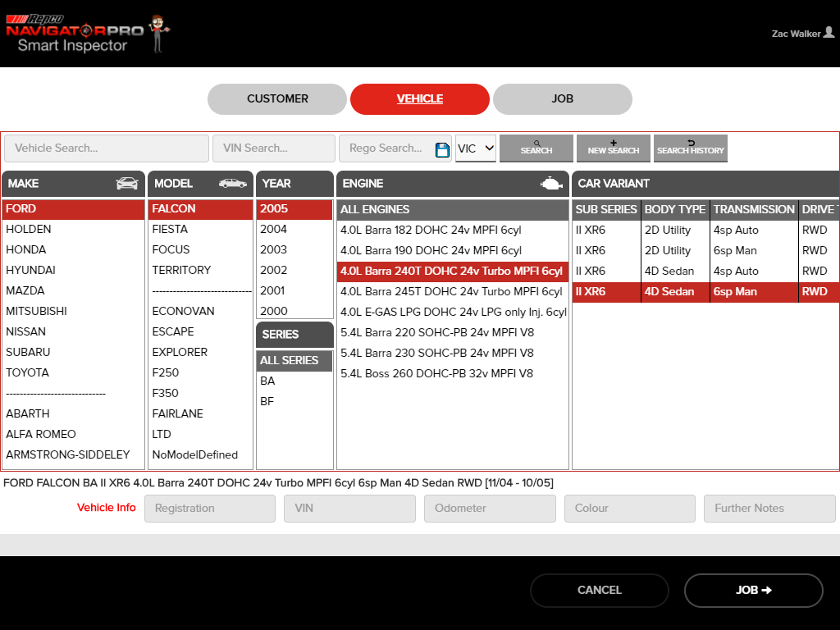840x630 pixels.
Task: Click the VIN input under Vehicle Info
Action: click(349, 509)
